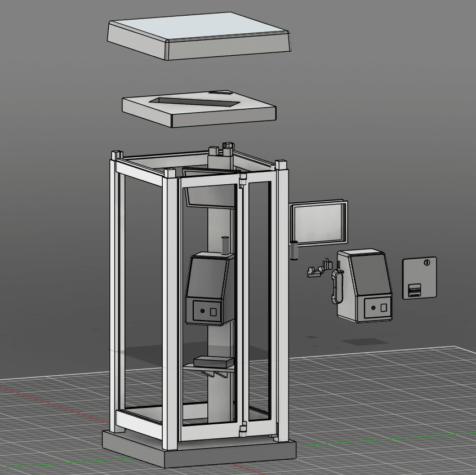
Task: Click the rectangular cutout in the ceiling plate
Action: (194, 103)
